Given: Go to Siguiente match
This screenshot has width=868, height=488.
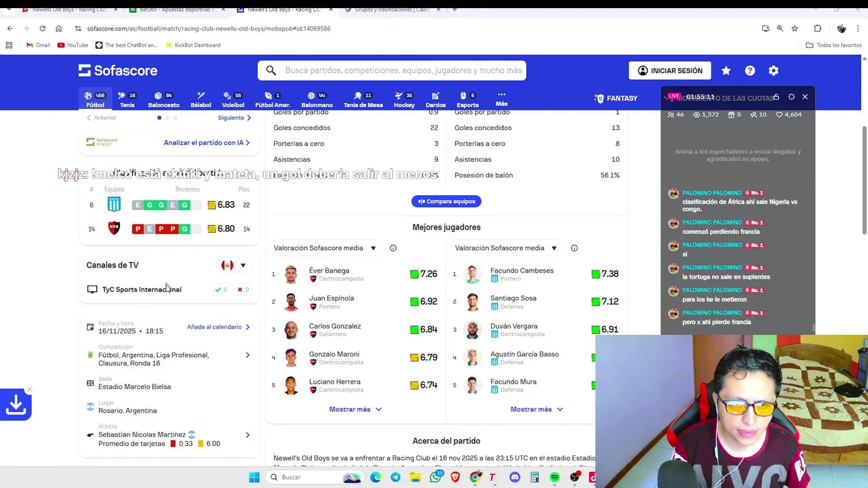Looking at the screenshot, I should (235, 118).
